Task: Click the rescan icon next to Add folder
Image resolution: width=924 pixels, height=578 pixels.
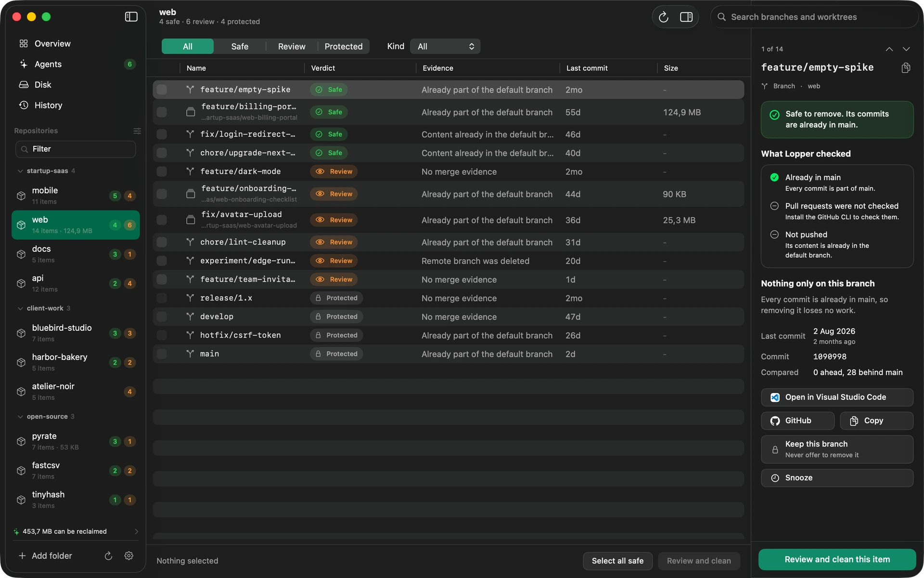Action: point(108,556)
